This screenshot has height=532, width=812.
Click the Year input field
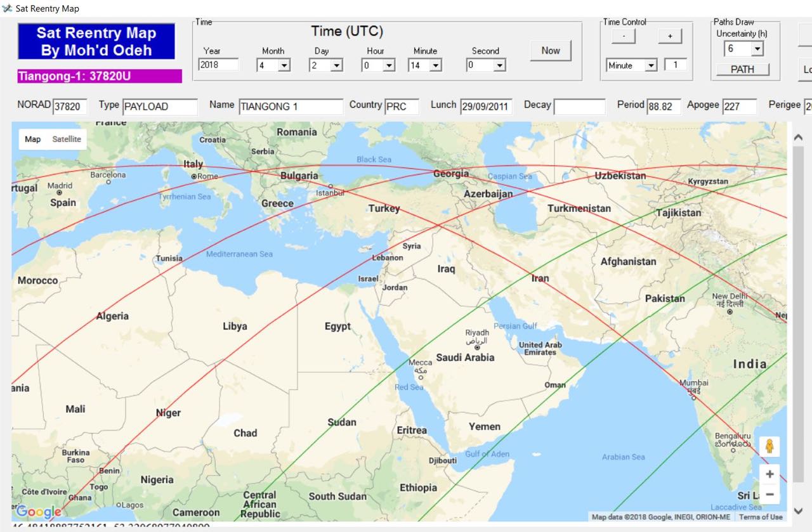click(218, 65)
